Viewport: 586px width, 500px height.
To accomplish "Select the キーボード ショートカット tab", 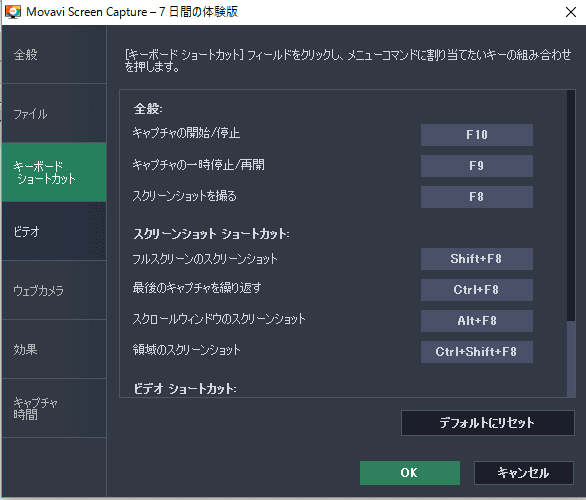I will [54, 172].
